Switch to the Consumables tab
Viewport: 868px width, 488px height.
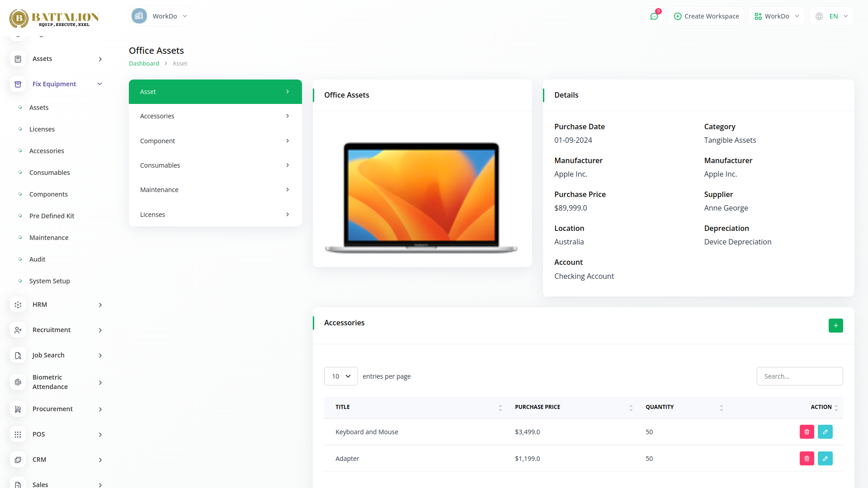215,165
